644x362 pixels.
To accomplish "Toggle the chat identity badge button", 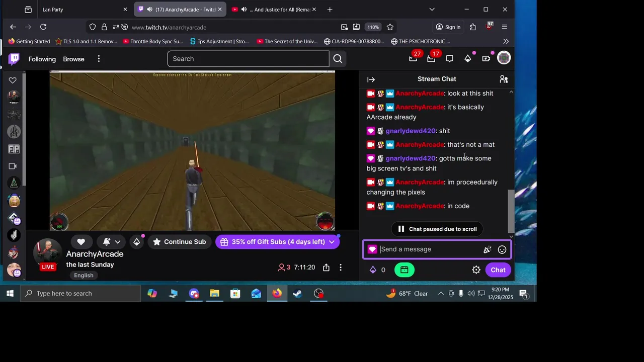I will point(372,249).
